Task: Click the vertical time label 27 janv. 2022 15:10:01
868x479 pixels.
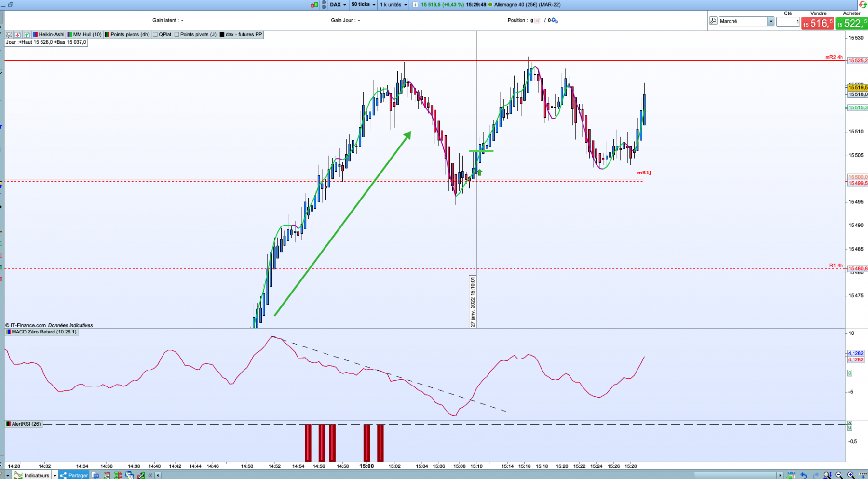Action: click(473, 302)
